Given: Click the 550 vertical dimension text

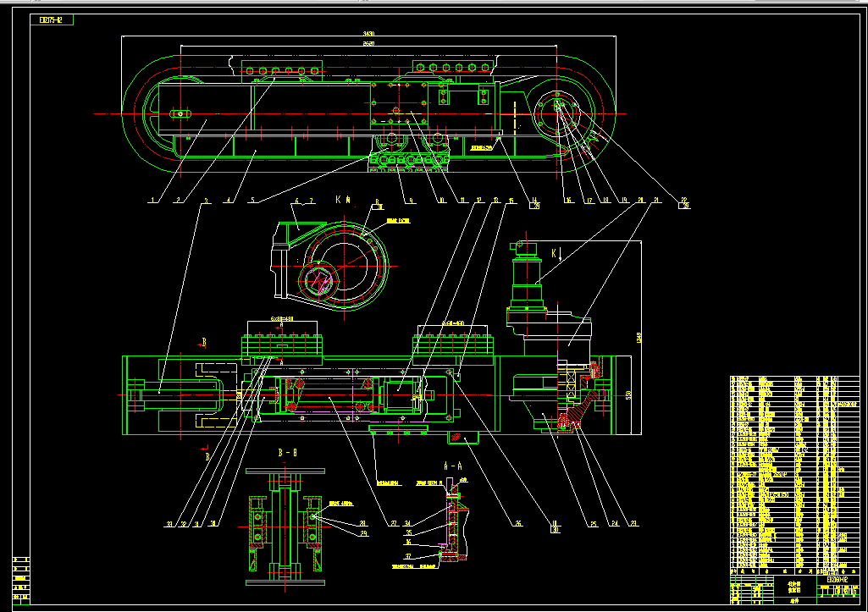Looking at the screenshot, I should 628,395.
